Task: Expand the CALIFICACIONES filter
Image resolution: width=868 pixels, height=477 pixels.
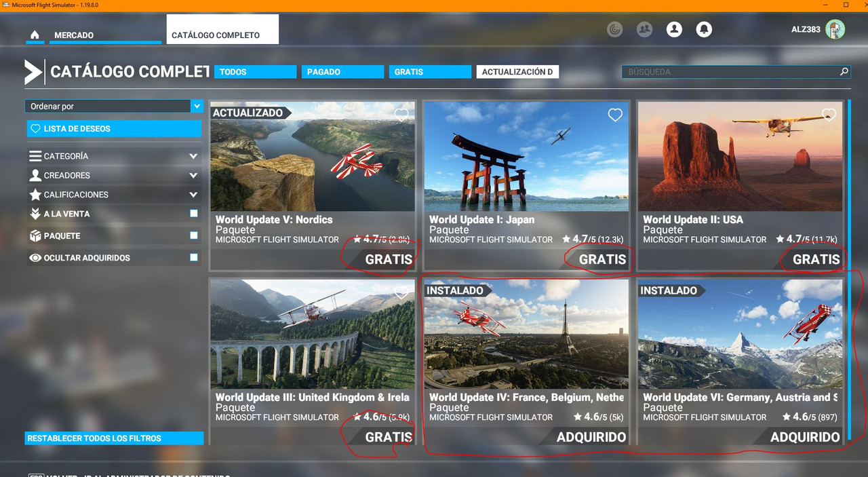Action: point(114,195)
